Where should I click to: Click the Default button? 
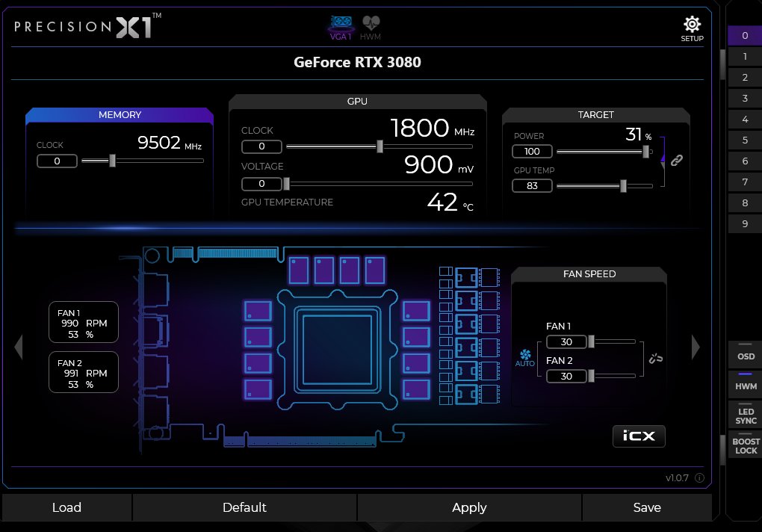[x=244, y=507]
